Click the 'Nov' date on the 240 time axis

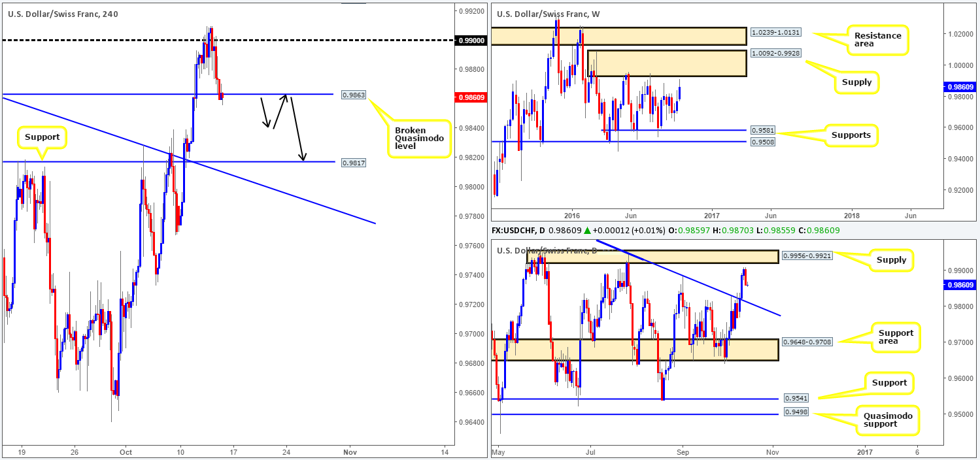click(350, 451)
